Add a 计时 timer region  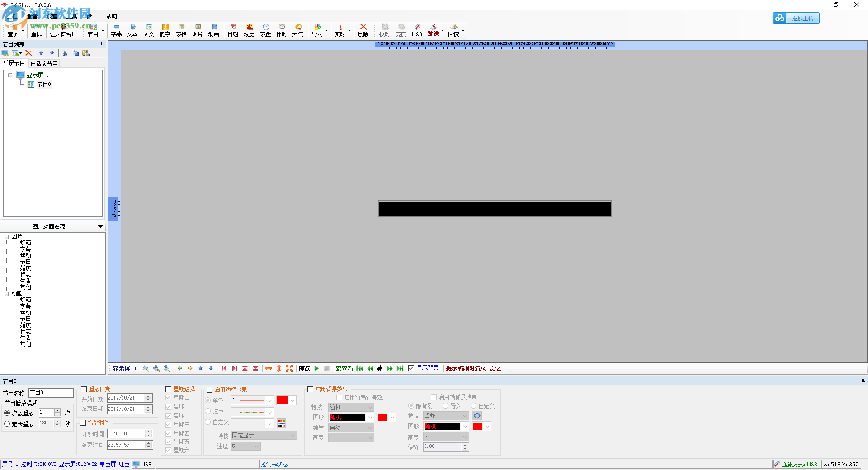pos(282,30)
